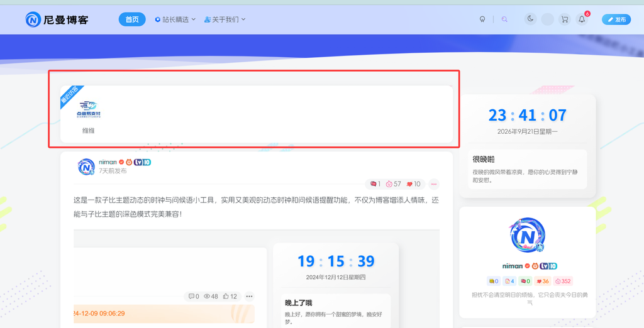Click the post text about 子比主题动态的时钟

257,207
